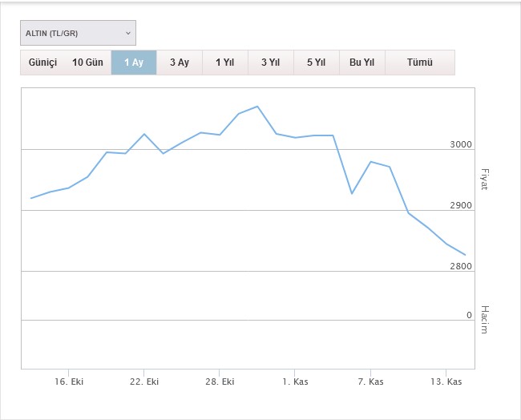The height and width of the screenshot is (420, 521).
Task: Click the final lowest point of the line
Action: click(x=465, y=255)
